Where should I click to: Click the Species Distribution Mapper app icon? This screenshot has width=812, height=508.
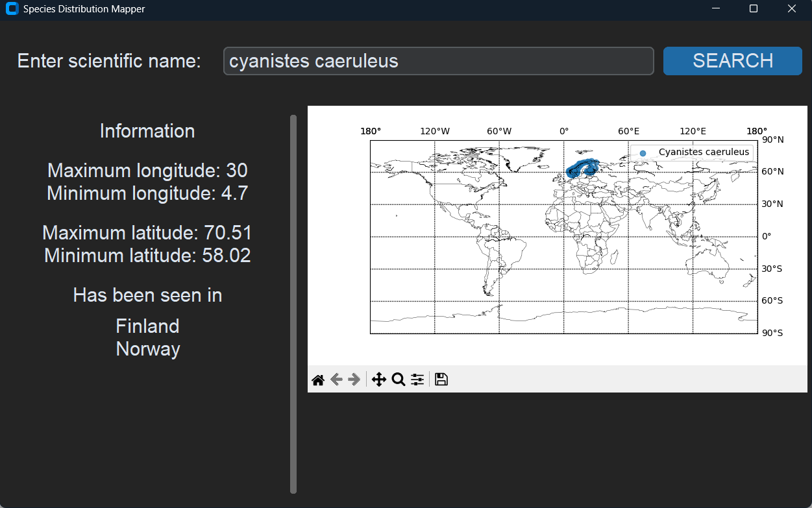pyautogui.click(x=12, y=9)
